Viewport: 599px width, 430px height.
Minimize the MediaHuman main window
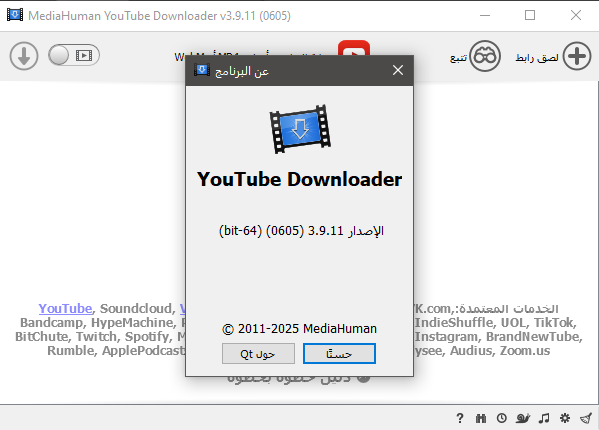(485, 15)
